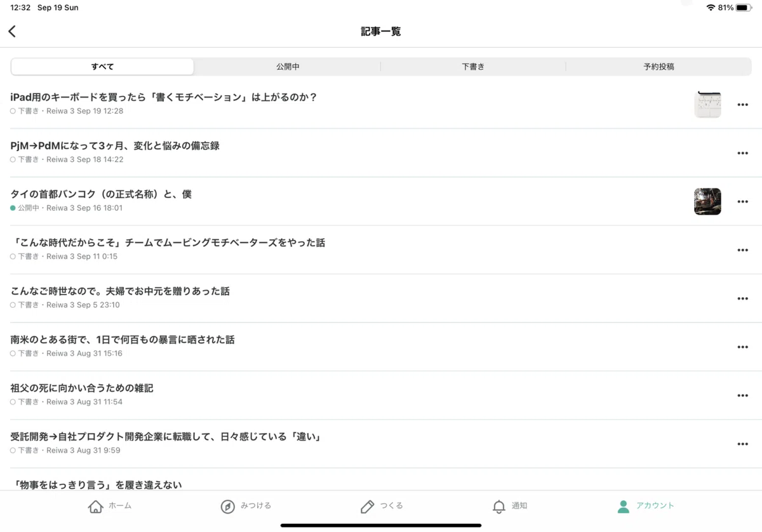The image size is (762, 532).
Task: Open article 祖父の死に向かい合うための雑記
Action: click(x=82, y=388)
